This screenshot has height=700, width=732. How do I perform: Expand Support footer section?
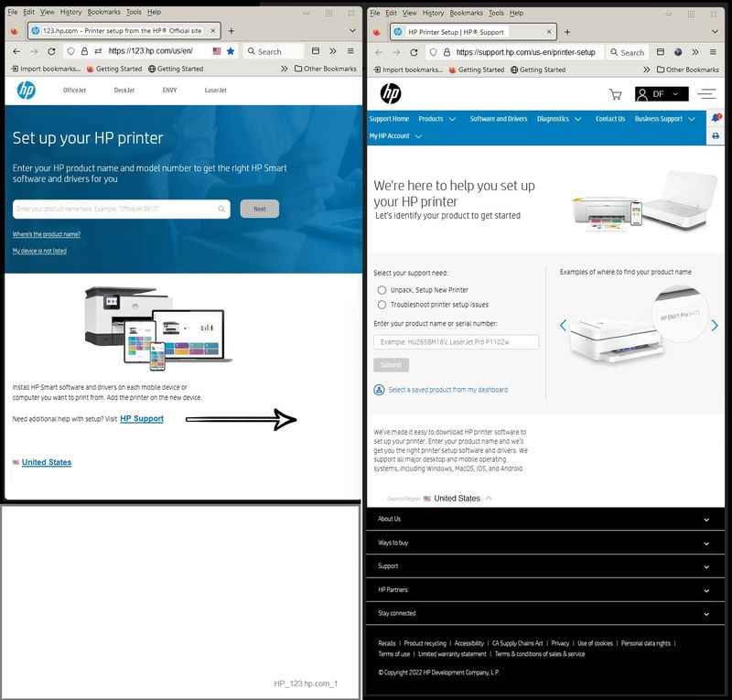(x=545, y=566)
